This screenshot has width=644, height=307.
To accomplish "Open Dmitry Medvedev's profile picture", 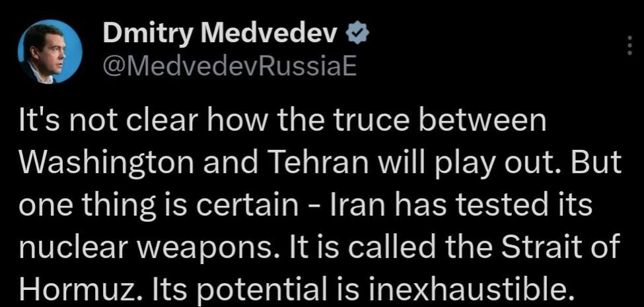I will tap(50, 51).
